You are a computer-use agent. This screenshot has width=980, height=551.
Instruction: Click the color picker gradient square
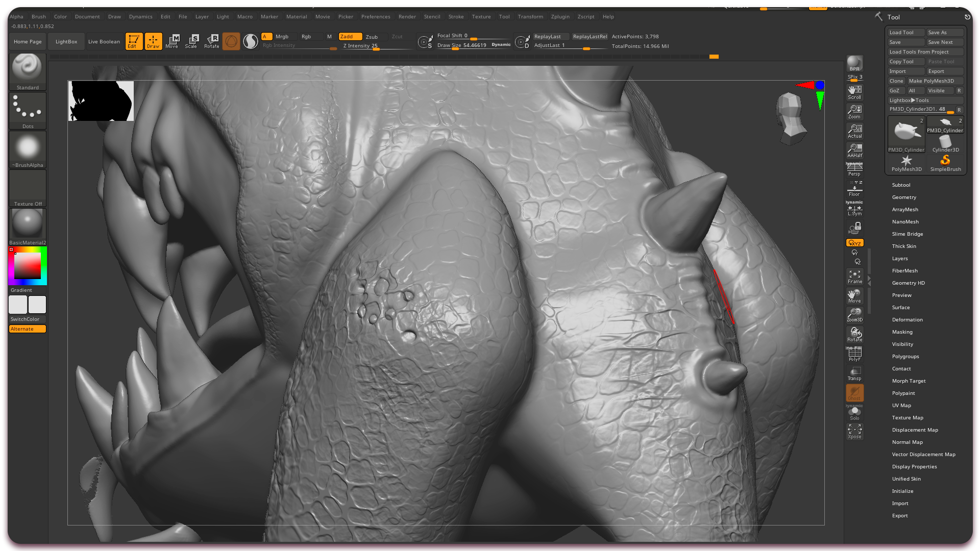(x=27, y=266)
